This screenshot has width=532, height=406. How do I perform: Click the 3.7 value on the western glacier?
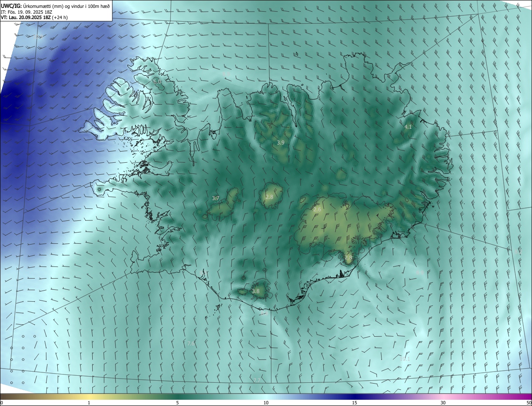point(216,198)
